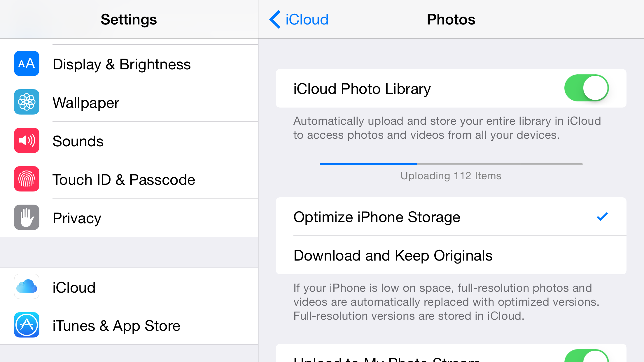Open Touch ID & Passcode settings
The image size is (644, 362).
[x=124, y=179]
